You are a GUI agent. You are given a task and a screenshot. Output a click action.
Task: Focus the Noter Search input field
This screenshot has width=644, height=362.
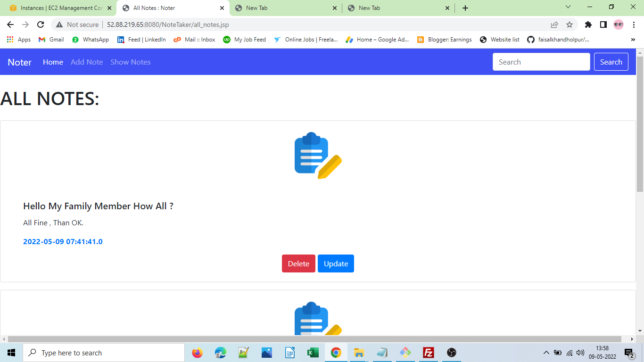[x=541, y=62]
